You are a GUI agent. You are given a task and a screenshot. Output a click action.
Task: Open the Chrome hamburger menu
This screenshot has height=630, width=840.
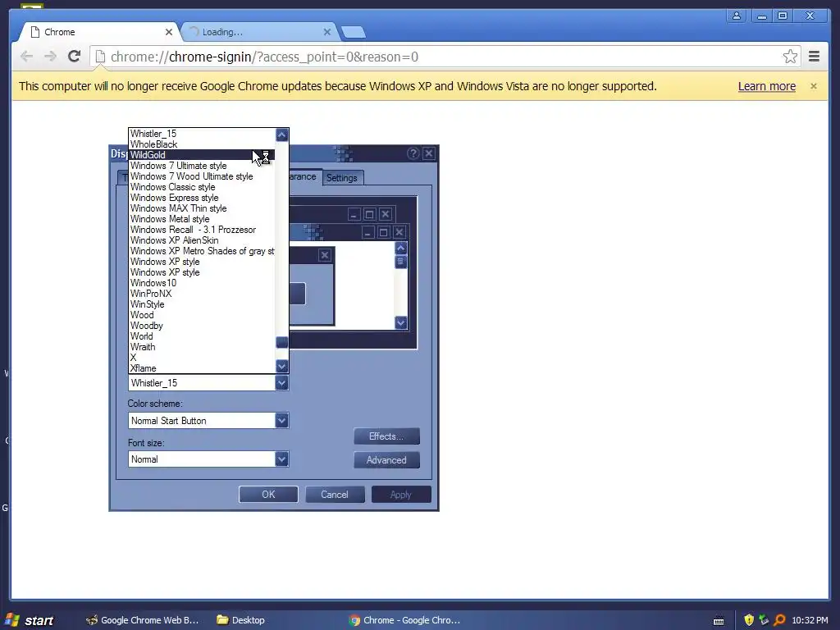click(814, 57)
